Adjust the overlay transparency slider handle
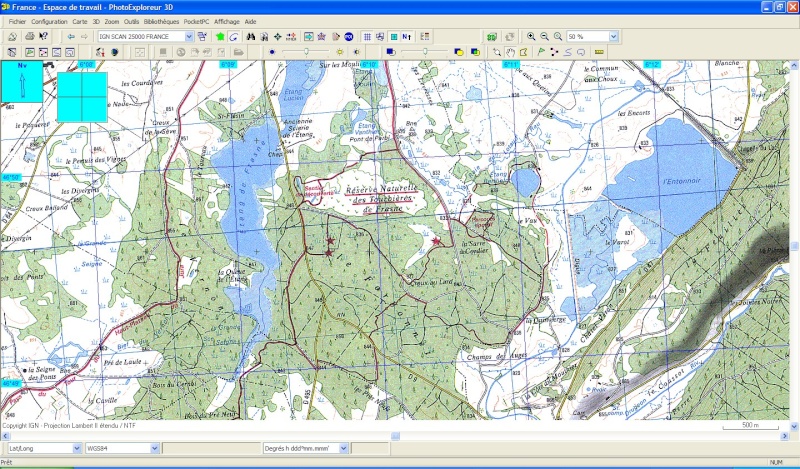 [425, 52]
